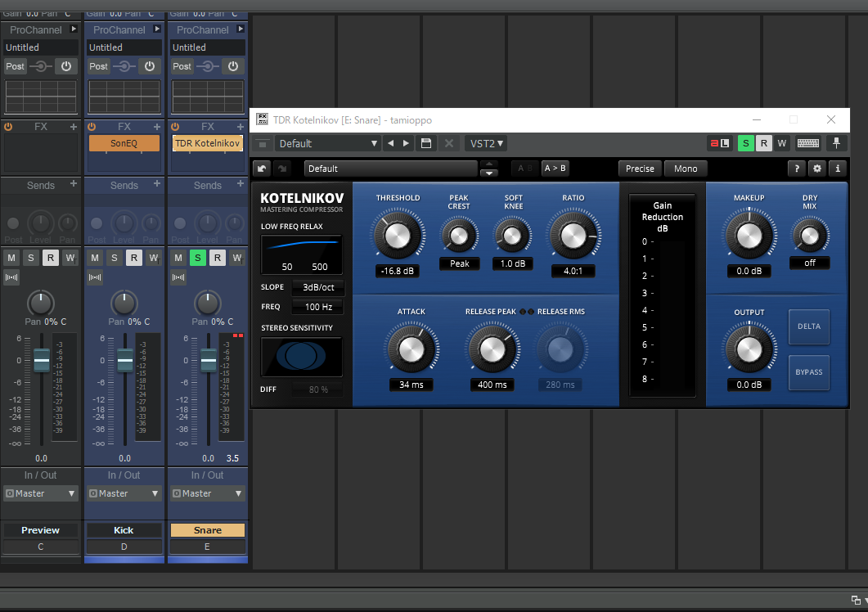The image size is (868, 612).
Task: Expand the Kick output Master dropdown
Action: (124, 493)
